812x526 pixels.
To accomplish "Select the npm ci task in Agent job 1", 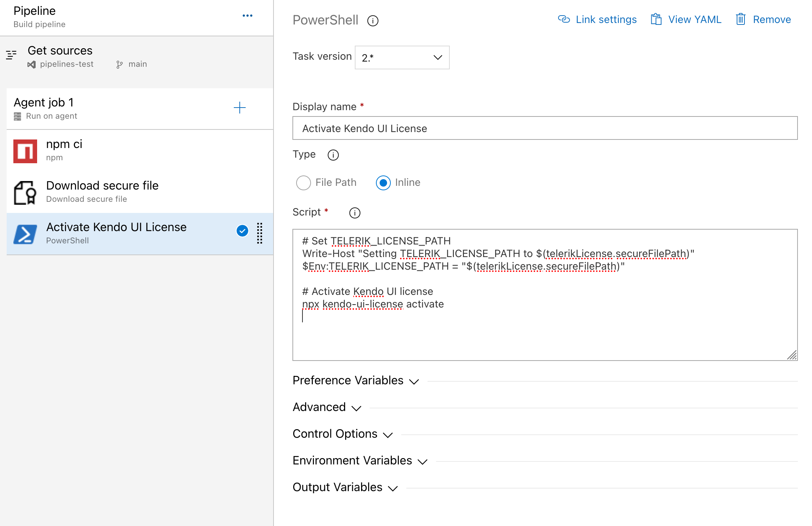I will (111, 151).
